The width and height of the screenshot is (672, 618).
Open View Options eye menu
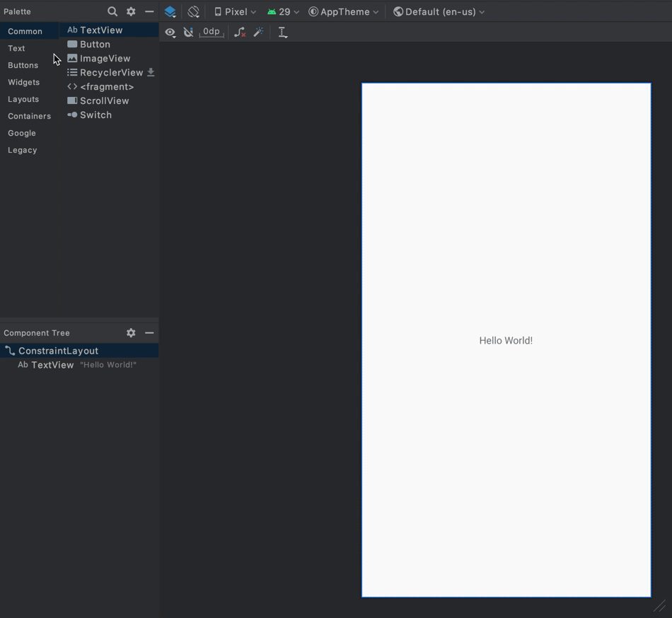170,32
